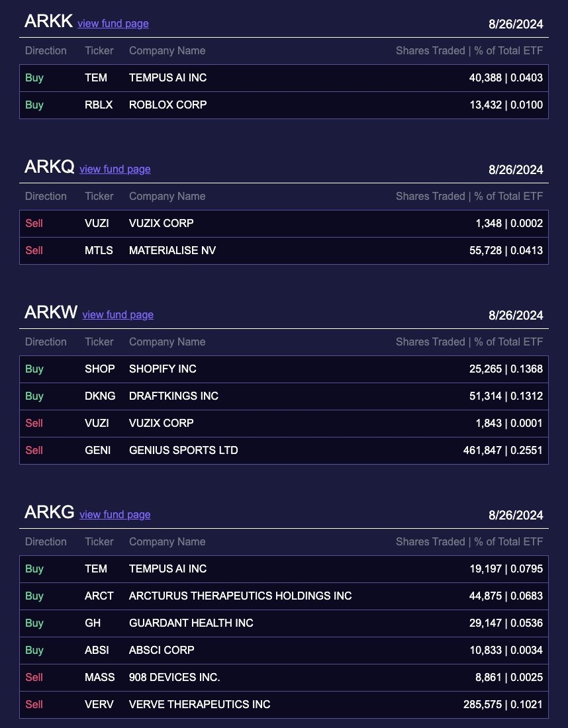Image resolution: width=568 pixels, height=728 pixels.
Task: Click the GH ticker symbol
Action: pos(93,623)
